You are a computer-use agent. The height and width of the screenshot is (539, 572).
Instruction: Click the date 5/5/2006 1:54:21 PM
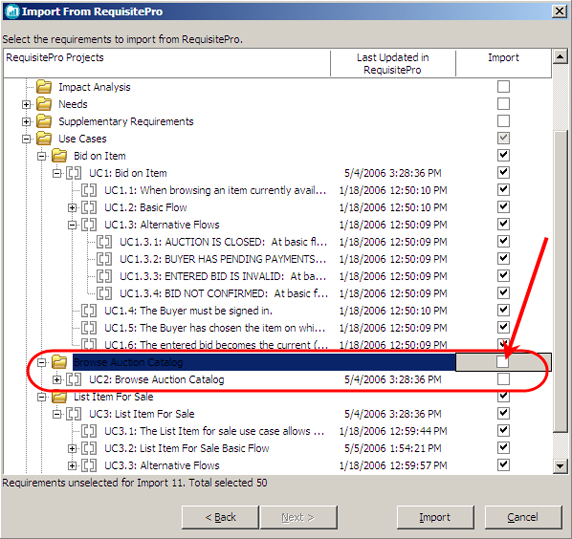[x=393, y=448]
